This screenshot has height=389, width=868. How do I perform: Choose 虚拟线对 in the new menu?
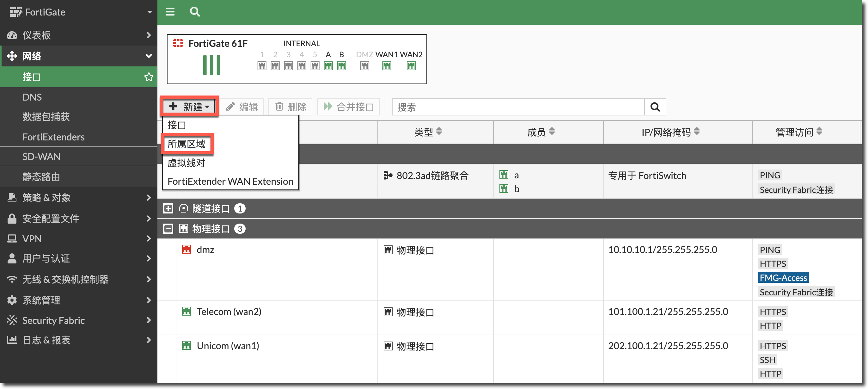click(186, 163)
